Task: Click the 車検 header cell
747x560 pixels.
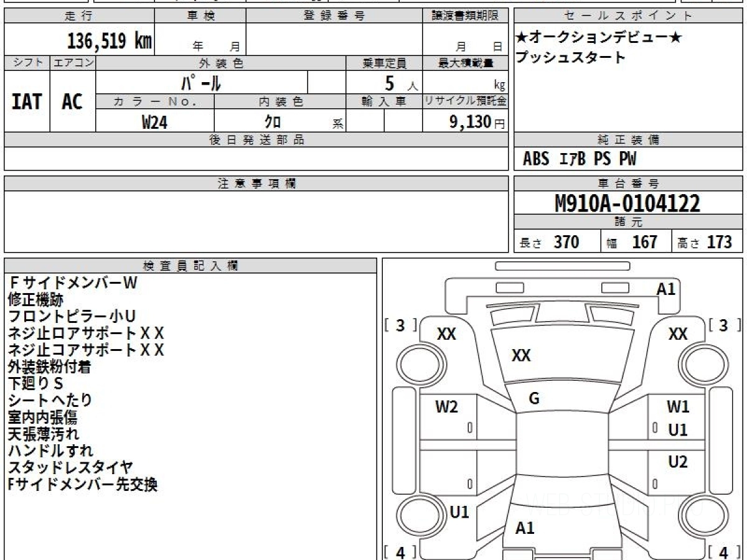Action: (x=200, y=16)
